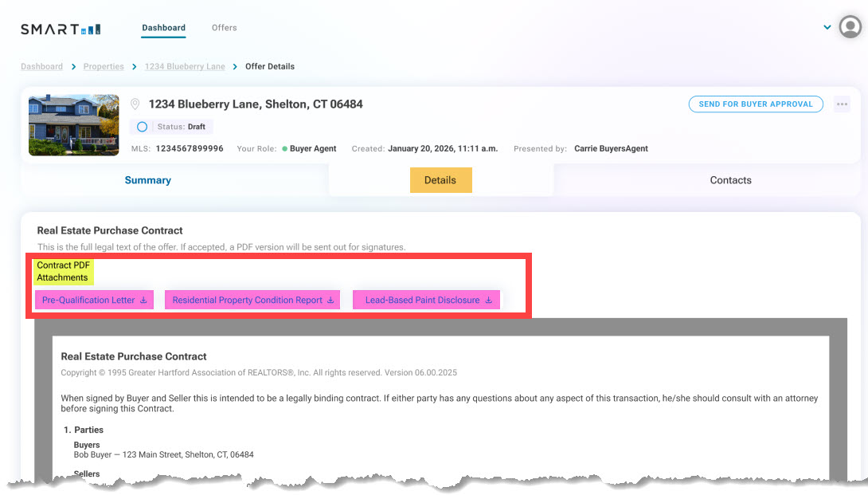
Task: Click the Buyer Agent role text
Action: pos(313,148)
